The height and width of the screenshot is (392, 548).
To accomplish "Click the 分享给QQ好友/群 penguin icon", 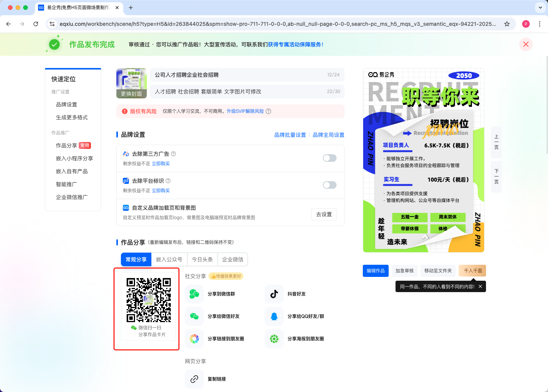I will click(274, 316).
